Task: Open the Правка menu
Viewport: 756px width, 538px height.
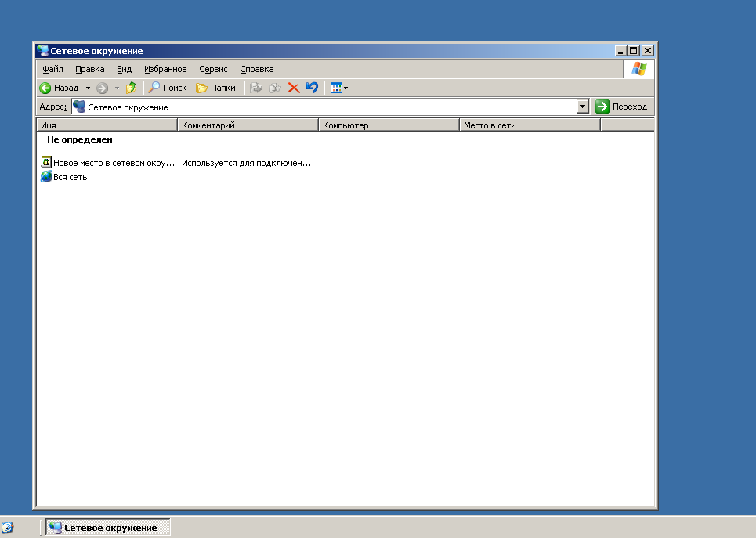Action: 89,69
